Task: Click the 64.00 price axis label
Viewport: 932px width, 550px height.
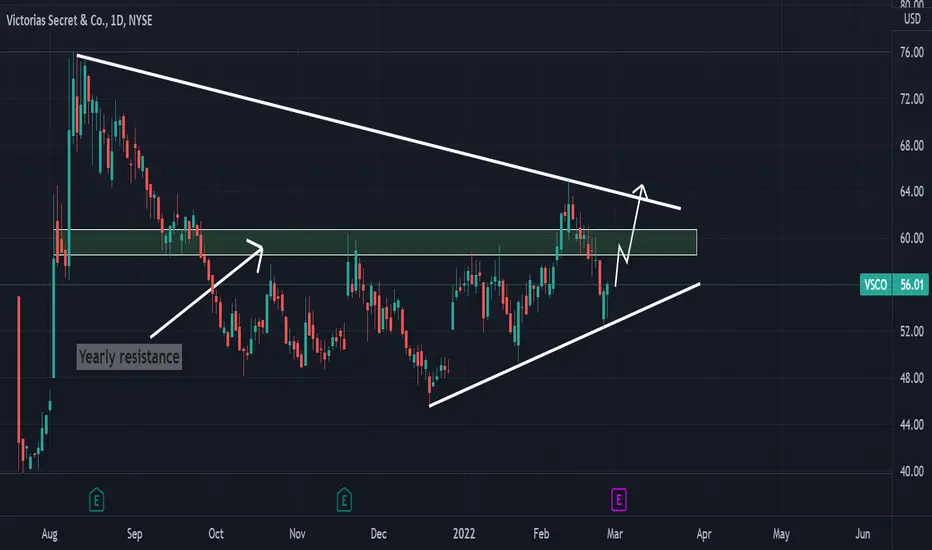Action: (912, 191)
